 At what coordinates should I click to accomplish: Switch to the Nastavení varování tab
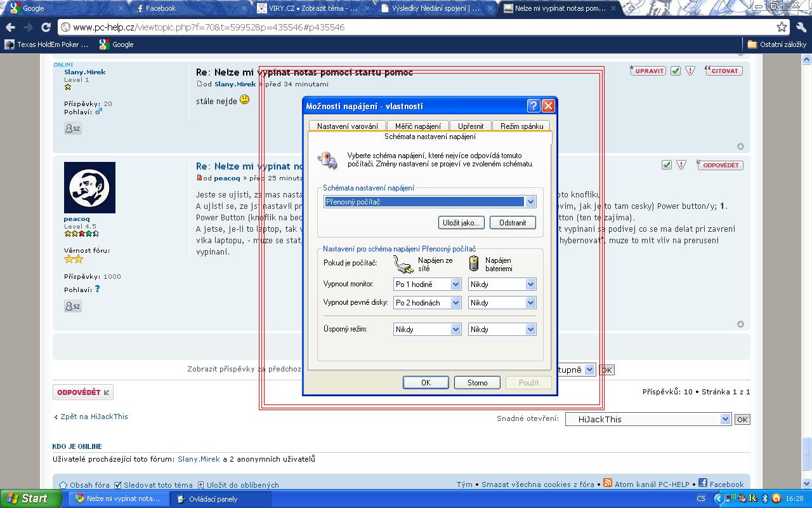click(x=348, y=126)
